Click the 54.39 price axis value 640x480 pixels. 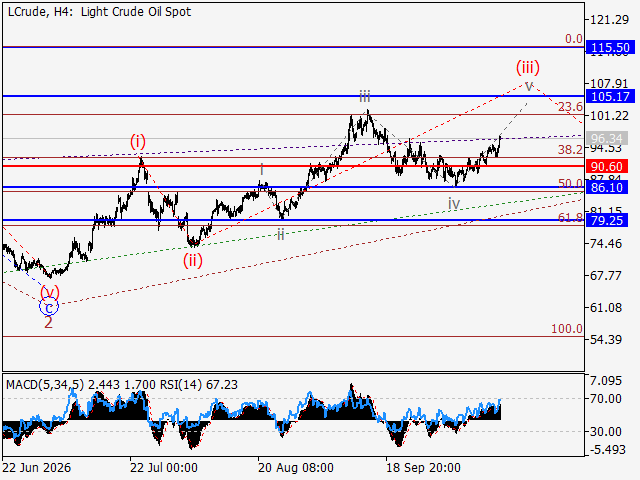coord(606,339)
